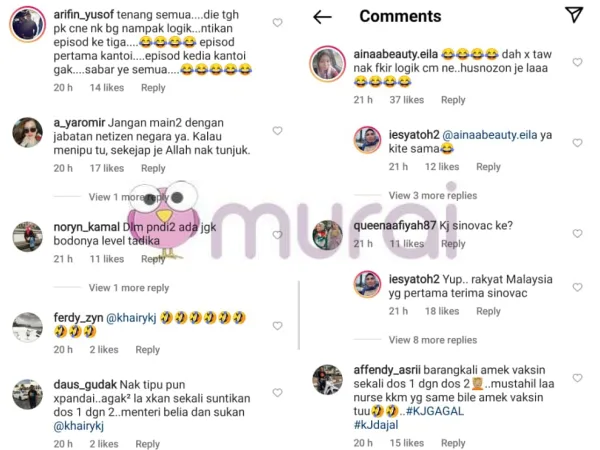
Task: Heart ferdy_zyn's emoji comment
Action: point(277,326)
